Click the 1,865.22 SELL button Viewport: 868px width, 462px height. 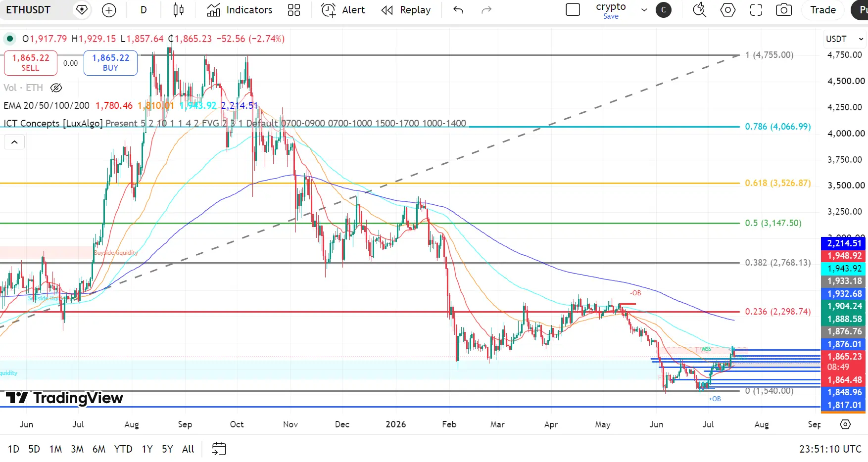click(x=31, y=63)
